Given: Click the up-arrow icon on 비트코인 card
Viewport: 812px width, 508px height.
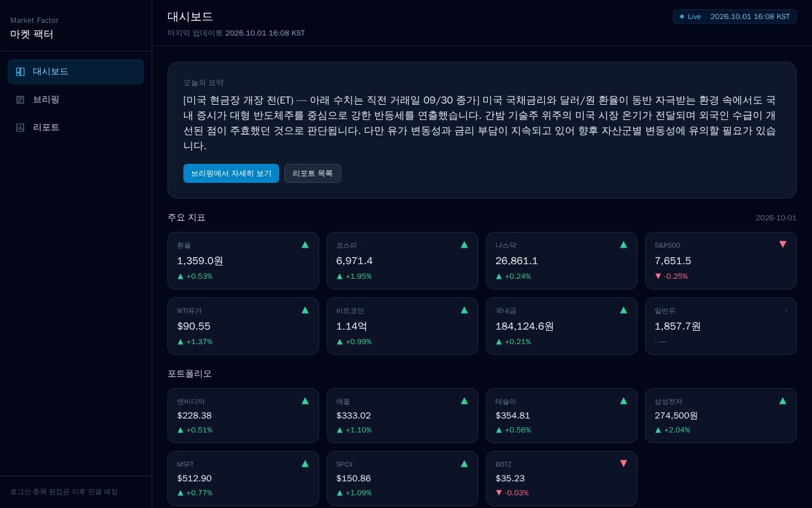Looking at the screenshot, I should click(x=464, y=310).
